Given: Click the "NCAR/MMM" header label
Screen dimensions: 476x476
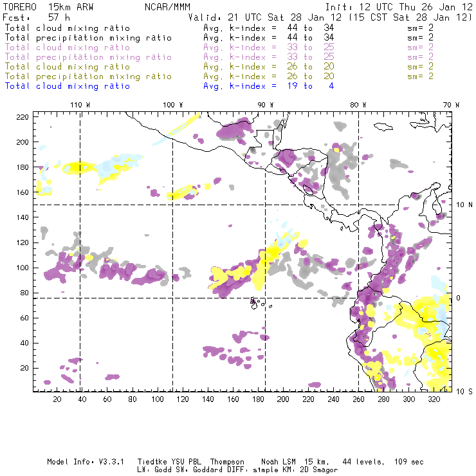Looking at the screenshot, I should point(167,7).
